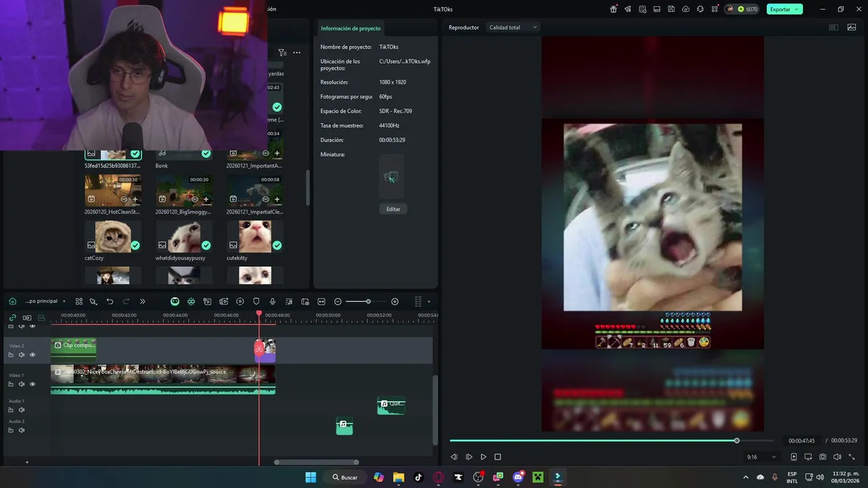Zoom out timeline with minus button
The width and height of the screenshot is (868, 488).
(338, 302)
